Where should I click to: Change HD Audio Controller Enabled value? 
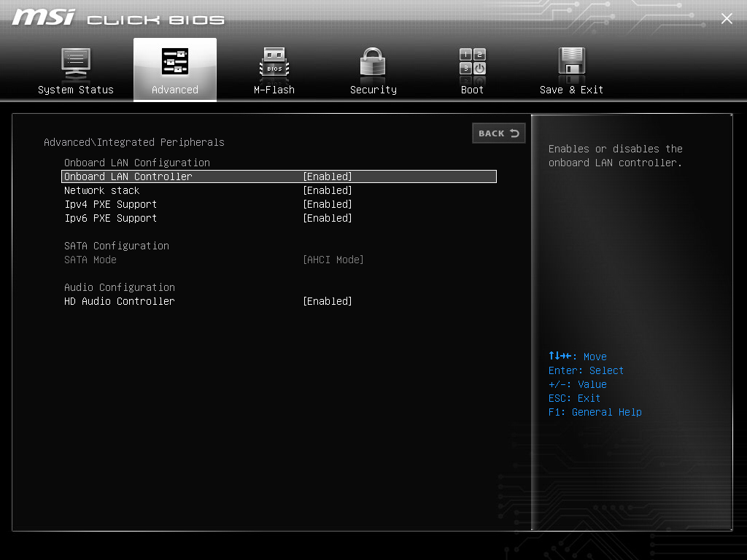(328, 301)
